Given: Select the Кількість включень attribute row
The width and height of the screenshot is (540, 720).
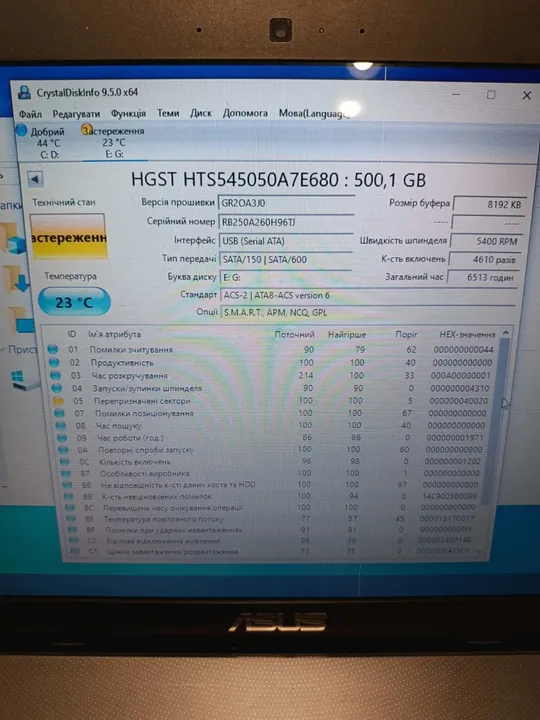Looking at the screenshot, I should coord(272,461).
